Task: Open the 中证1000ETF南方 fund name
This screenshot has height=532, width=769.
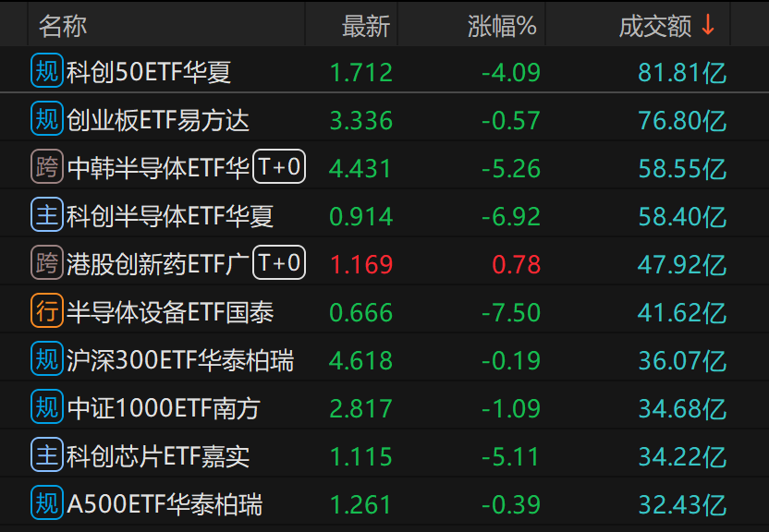Action: coord(164,408)
